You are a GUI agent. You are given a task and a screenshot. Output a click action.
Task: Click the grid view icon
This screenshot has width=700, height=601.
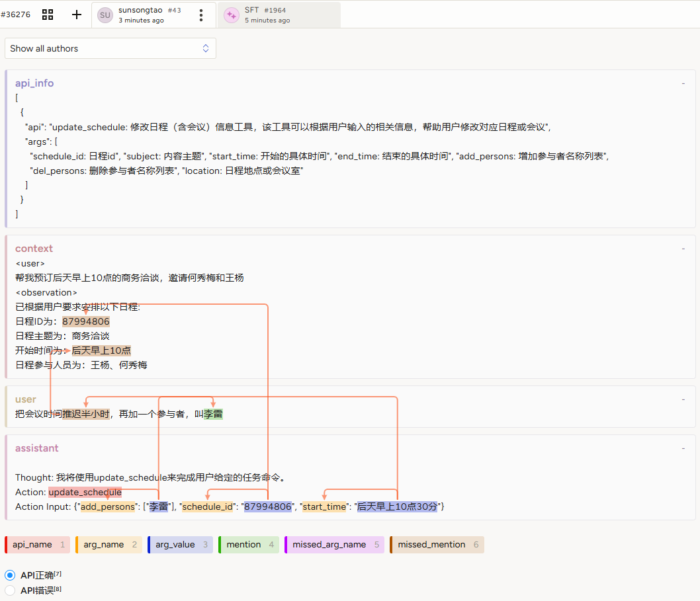click(48, 15)
